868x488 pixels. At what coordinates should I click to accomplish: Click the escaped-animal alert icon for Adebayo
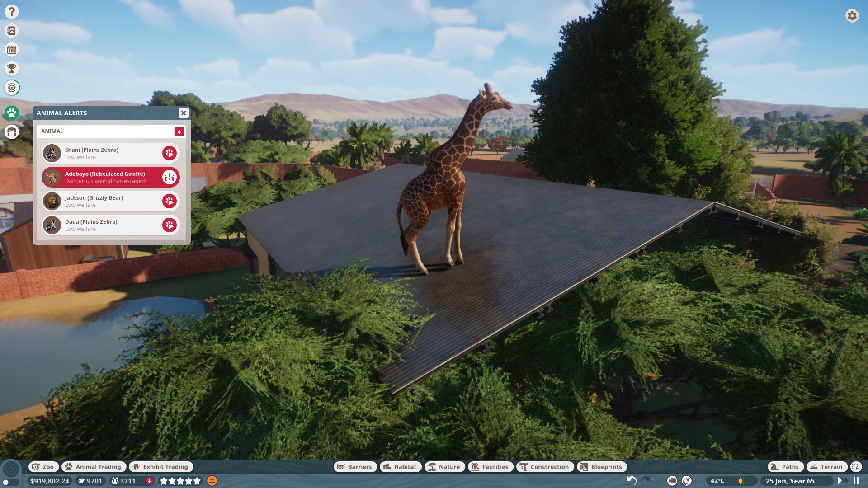[170, 177]
